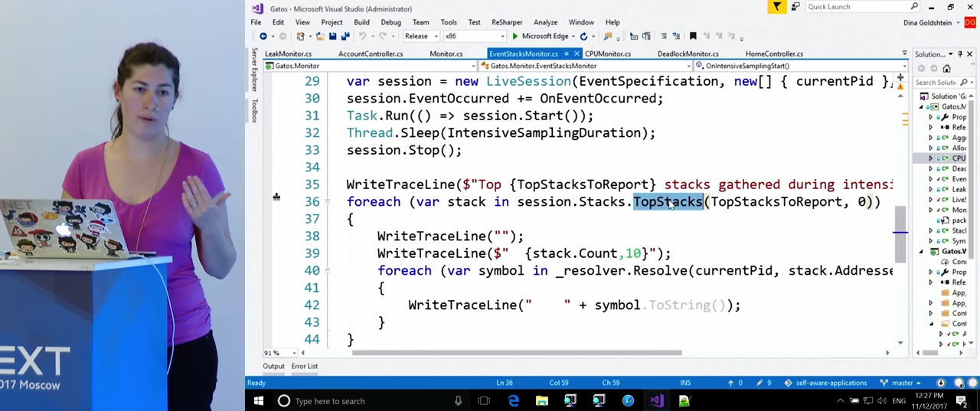This screenshot has width=980, height=411.
Task: Pin the Solution Explorer panel
Action: pos(960,54)
